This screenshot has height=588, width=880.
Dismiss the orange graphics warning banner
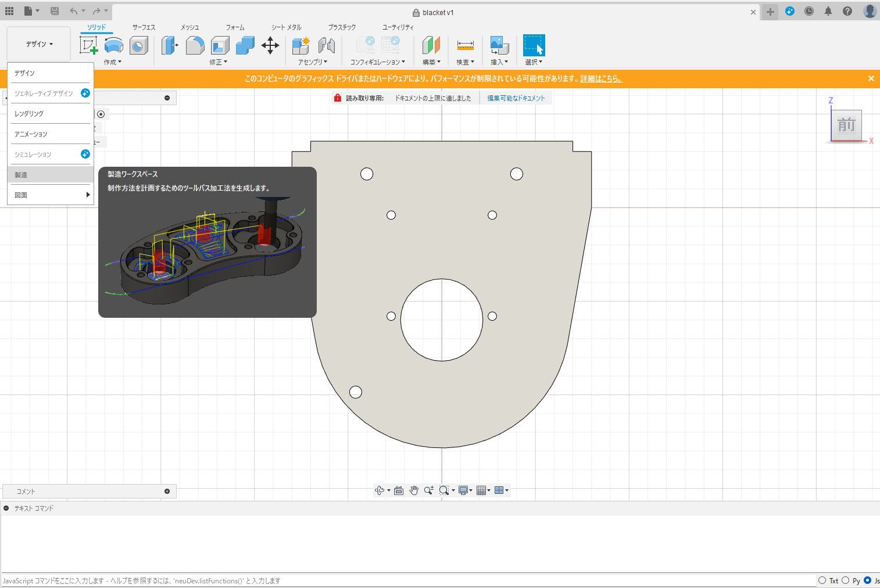coord(871,78)
